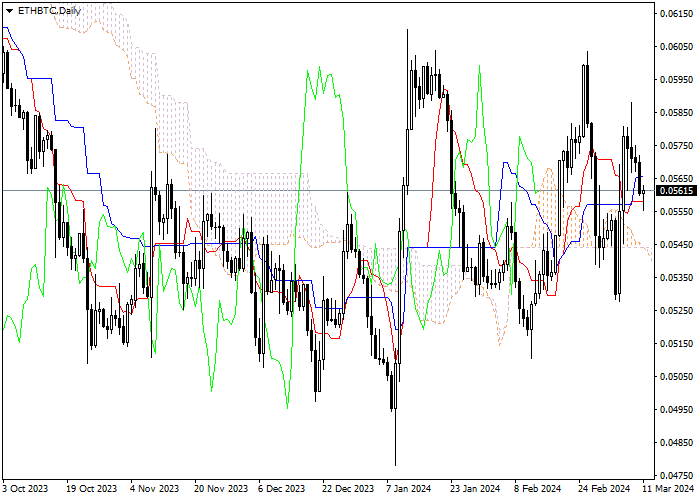This screenshot has width=700, height=500.
Task: Click the ETHBTC,Daily chart title
Action: [49, 11]
